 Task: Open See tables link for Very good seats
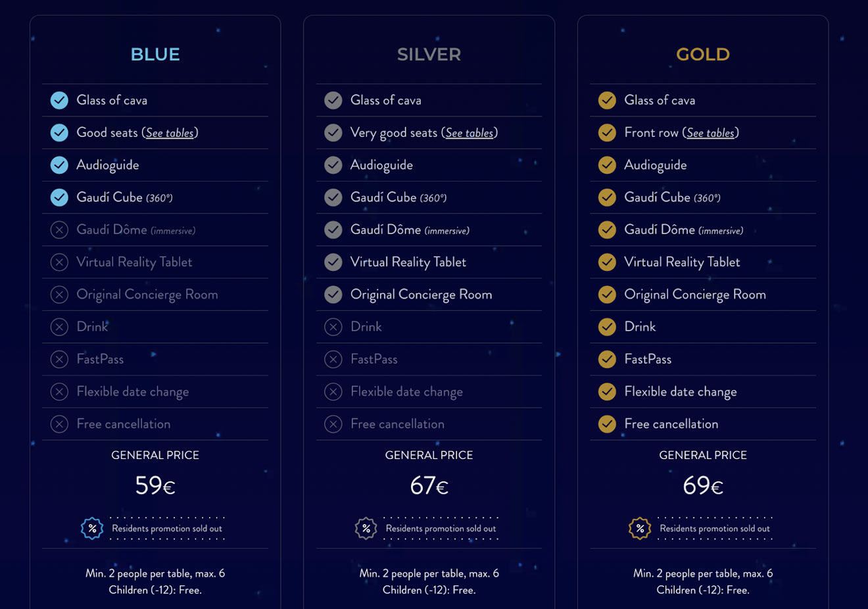(470, 133)
